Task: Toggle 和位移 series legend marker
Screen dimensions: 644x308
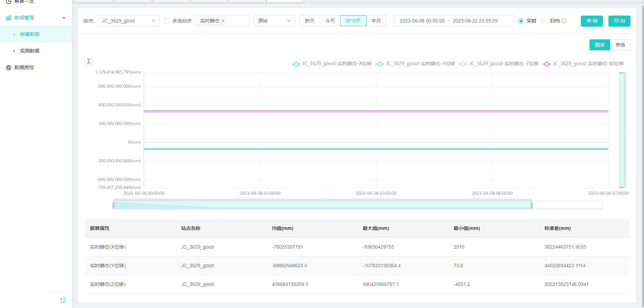Action: tap(547, 64)
